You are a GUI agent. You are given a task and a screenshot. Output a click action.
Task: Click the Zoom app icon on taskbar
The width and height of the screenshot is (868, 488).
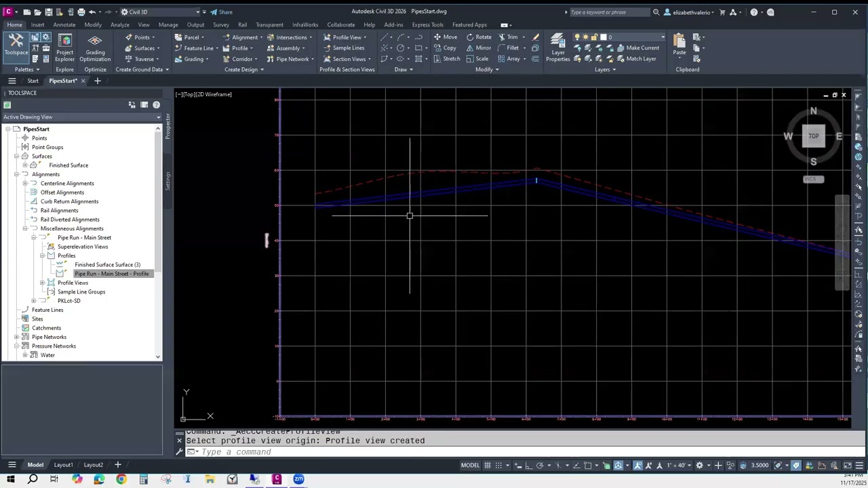298,479
